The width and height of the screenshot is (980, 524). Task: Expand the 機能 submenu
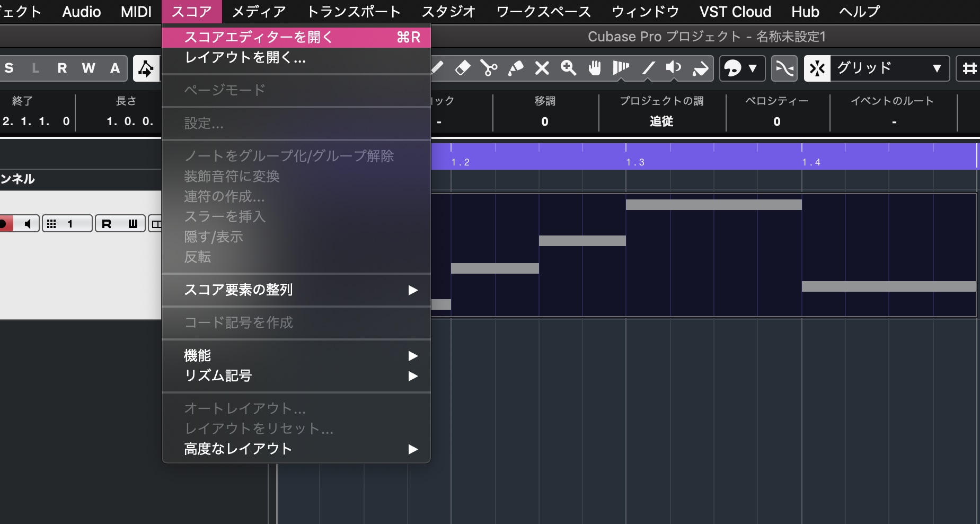(296, 355)
